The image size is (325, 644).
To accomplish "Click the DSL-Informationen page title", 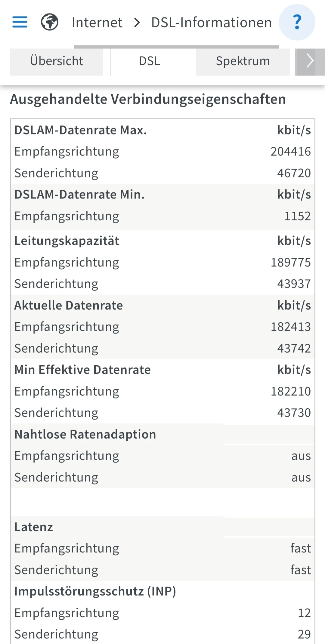I will click(x=211, y=23).
